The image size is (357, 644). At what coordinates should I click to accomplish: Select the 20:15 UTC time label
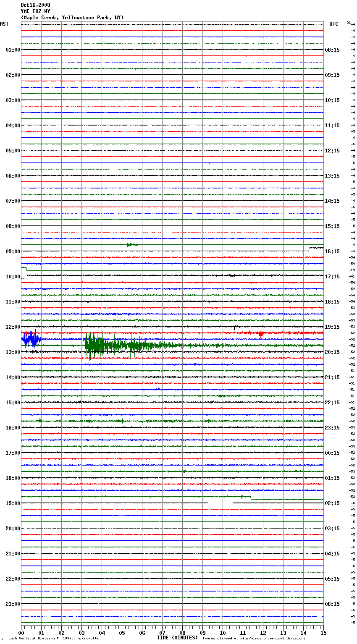click(332, 352)
